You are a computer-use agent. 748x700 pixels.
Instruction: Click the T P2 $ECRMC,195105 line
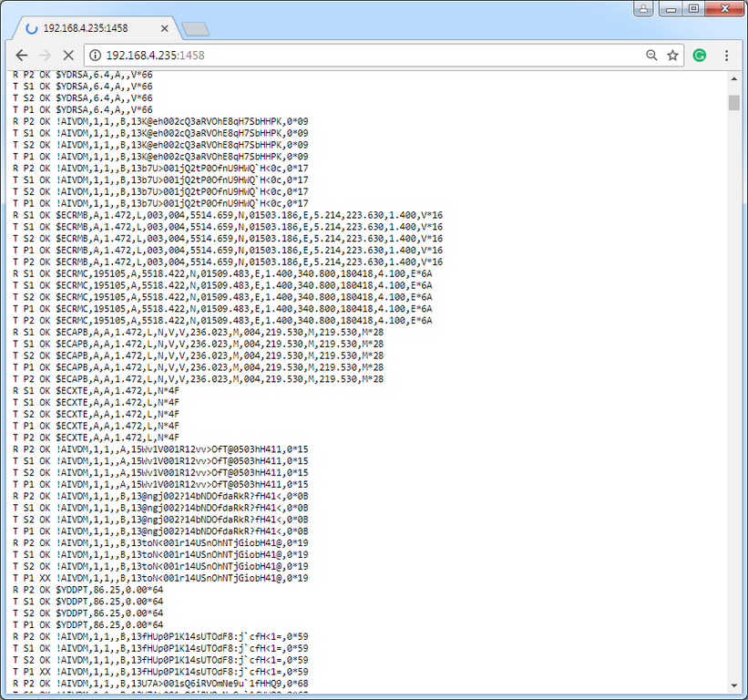coord(222,320)
